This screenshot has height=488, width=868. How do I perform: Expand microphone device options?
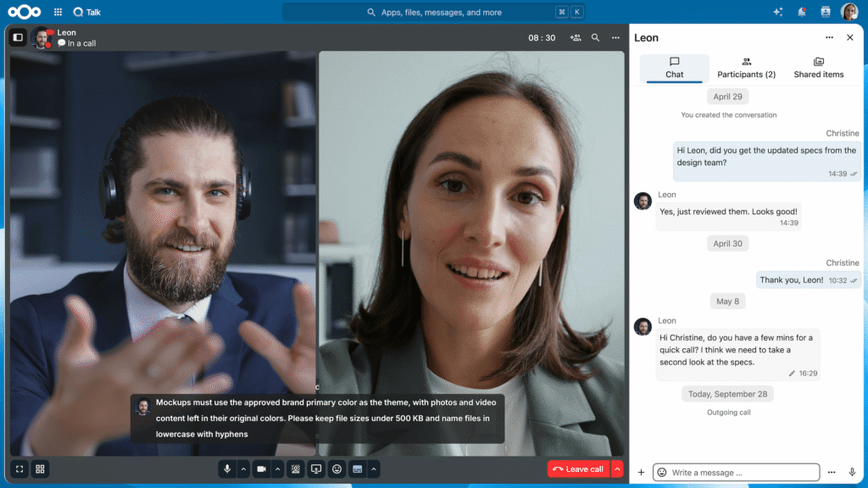pyautogui.click(x=243, y=469)
